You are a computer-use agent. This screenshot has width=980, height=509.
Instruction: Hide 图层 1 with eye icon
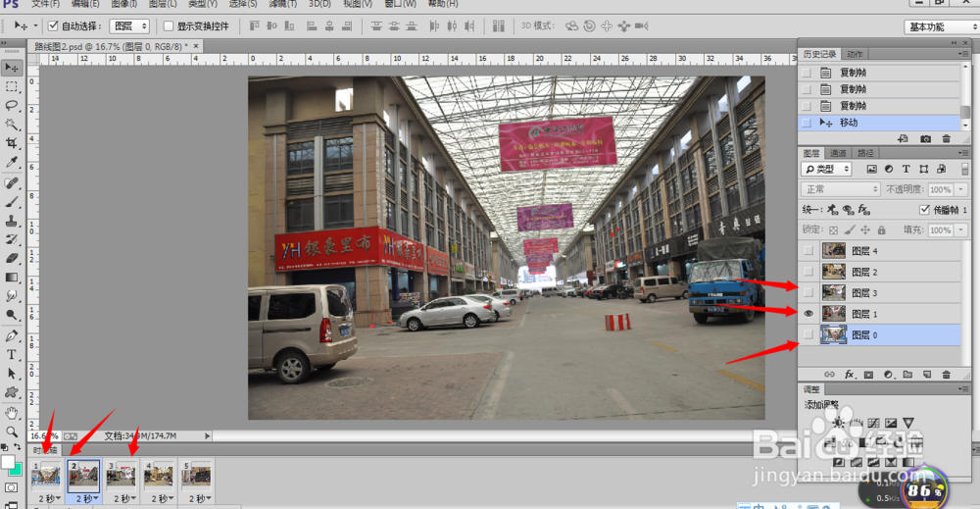(x=808, y=313)
